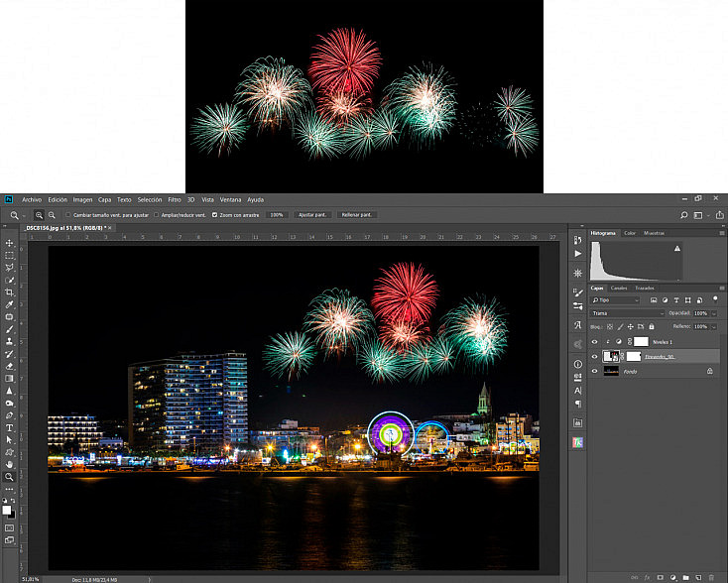Hide the Fireworks smart object layer

click(594, 357)
